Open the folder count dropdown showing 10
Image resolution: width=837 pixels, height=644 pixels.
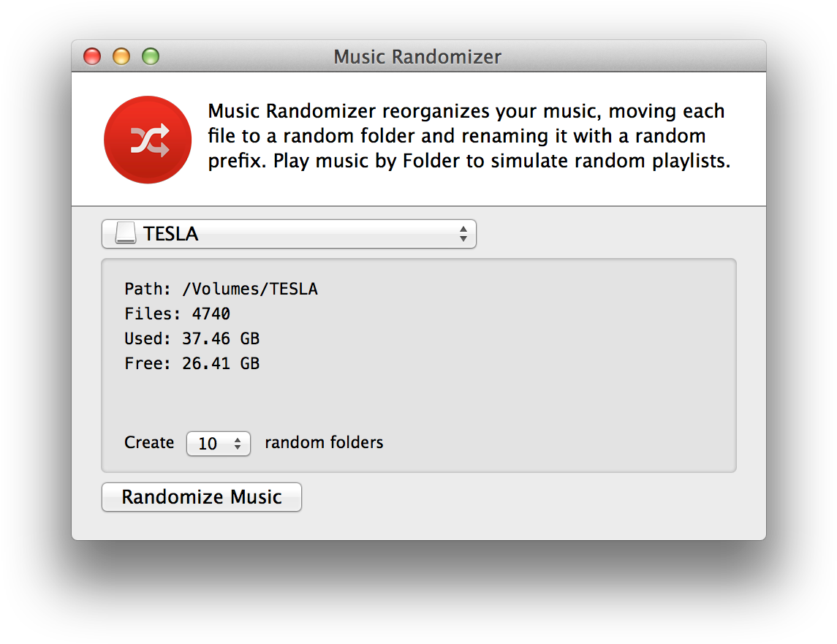219,443
